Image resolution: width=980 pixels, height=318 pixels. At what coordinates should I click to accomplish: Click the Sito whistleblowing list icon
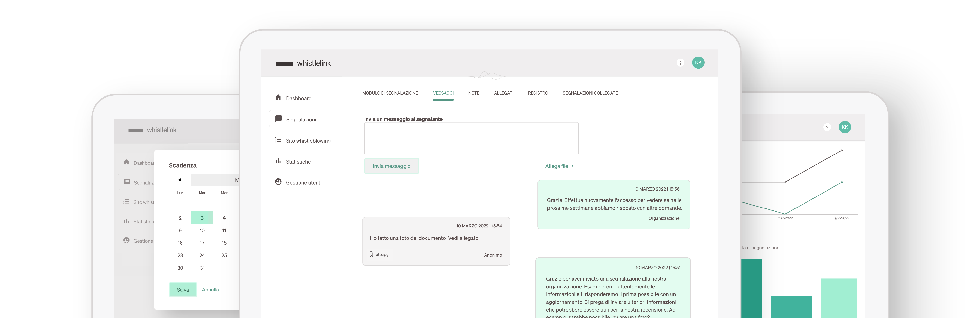point(278,140)
